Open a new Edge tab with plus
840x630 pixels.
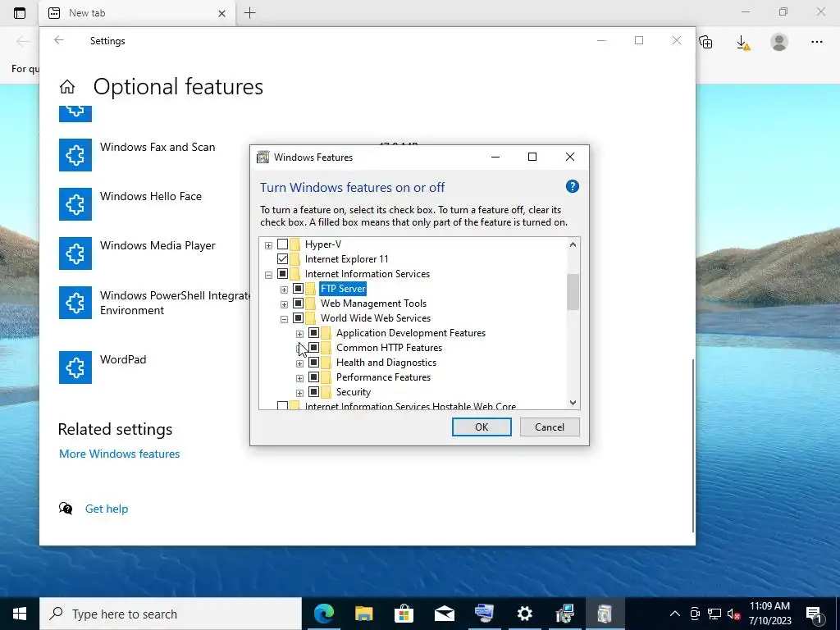[x=249, y=13]
